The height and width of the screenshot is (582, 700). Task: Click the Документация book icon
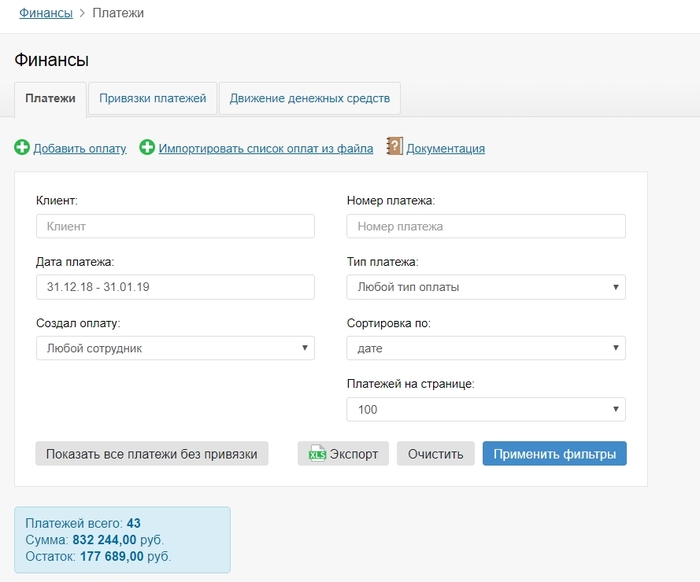pos(394,147)
